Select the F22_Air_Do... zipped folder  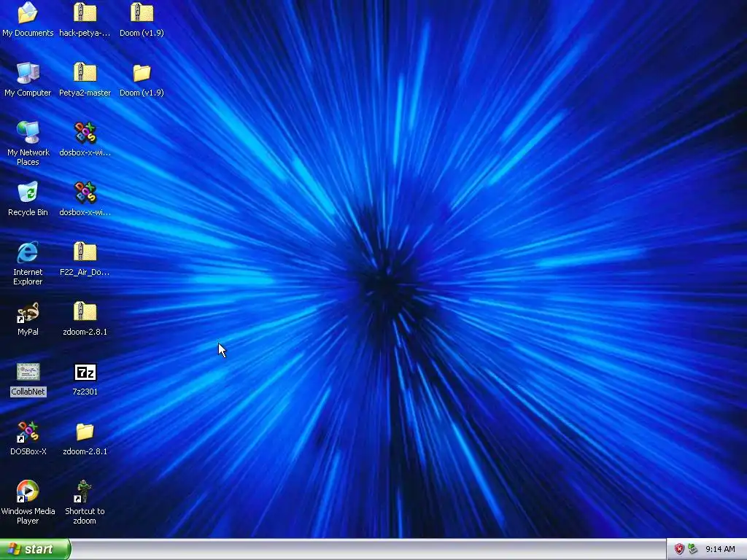pyautogui.click(x=85, y=252)
